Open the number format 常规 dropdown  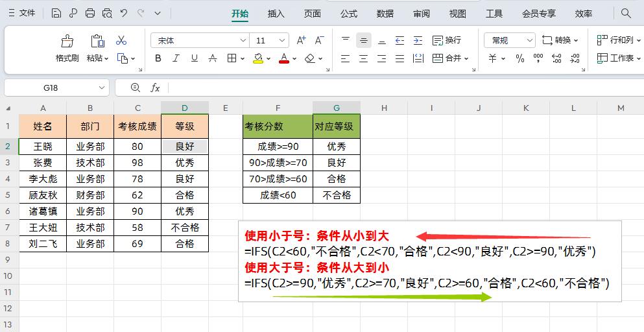click(x=529, y=40)
